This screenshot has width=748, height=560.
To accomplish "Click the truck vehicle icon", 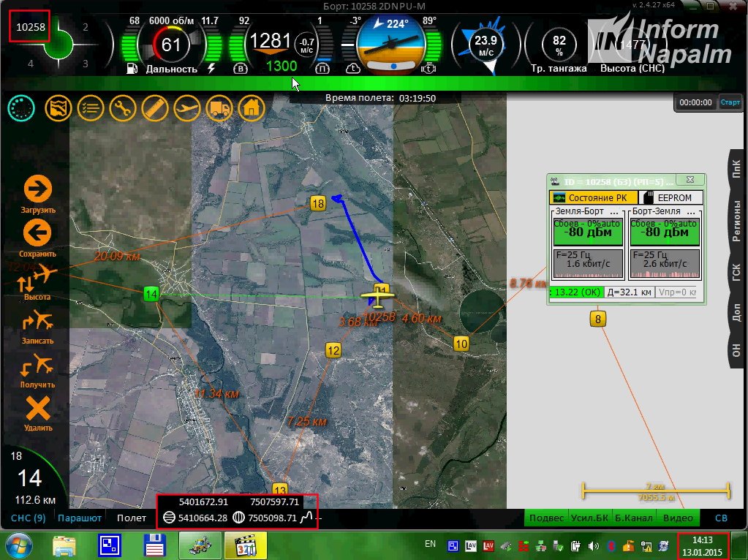I will 219,107.
